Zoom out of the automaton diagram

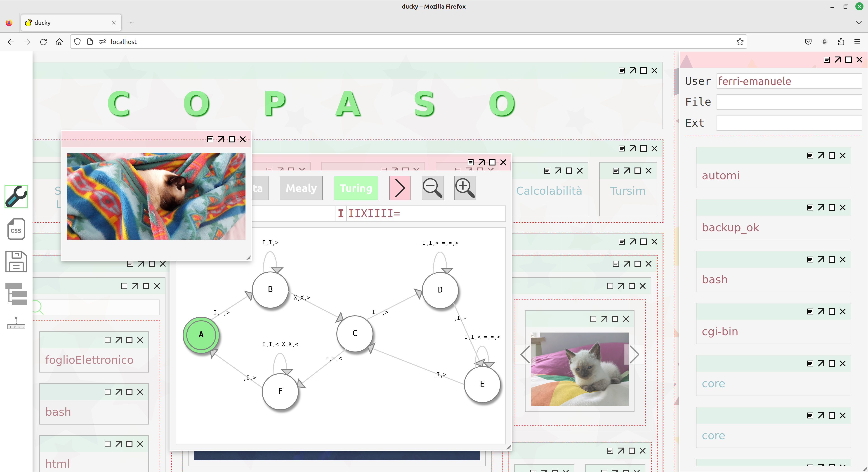point(432,188)
